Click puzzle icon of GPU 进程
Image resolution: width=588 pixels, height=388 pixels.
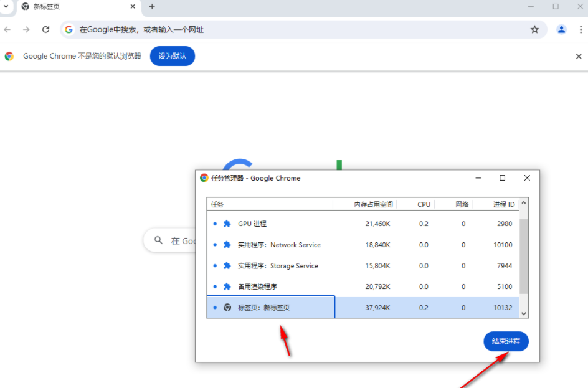tap(227, 224)
